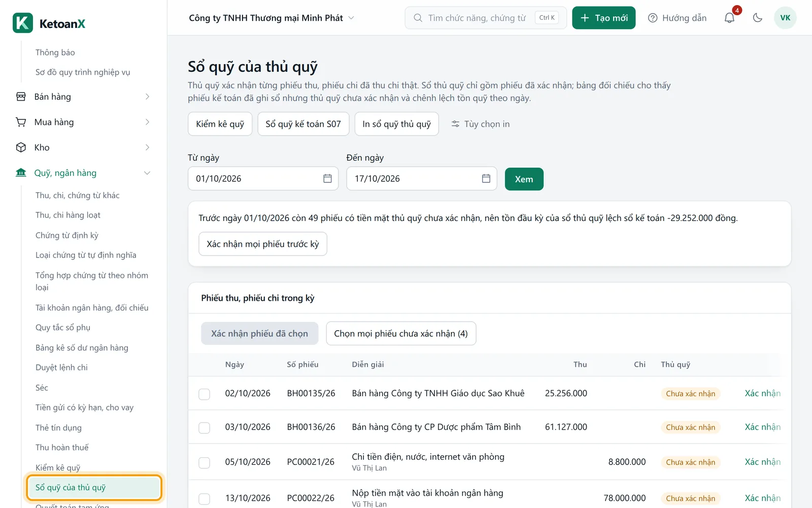
Task: Click the Kho box icon
Action: click(x=21, y=147)
